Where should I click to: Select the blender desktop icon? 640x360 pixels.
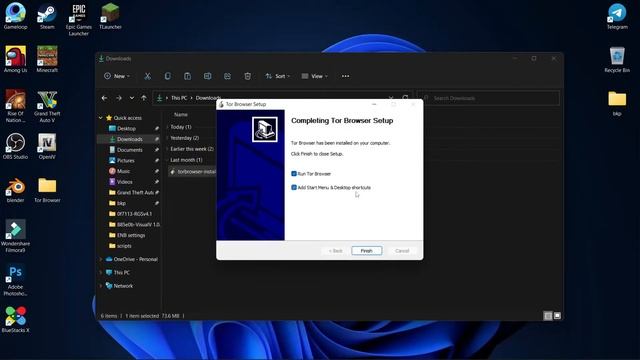pos(16,190)
